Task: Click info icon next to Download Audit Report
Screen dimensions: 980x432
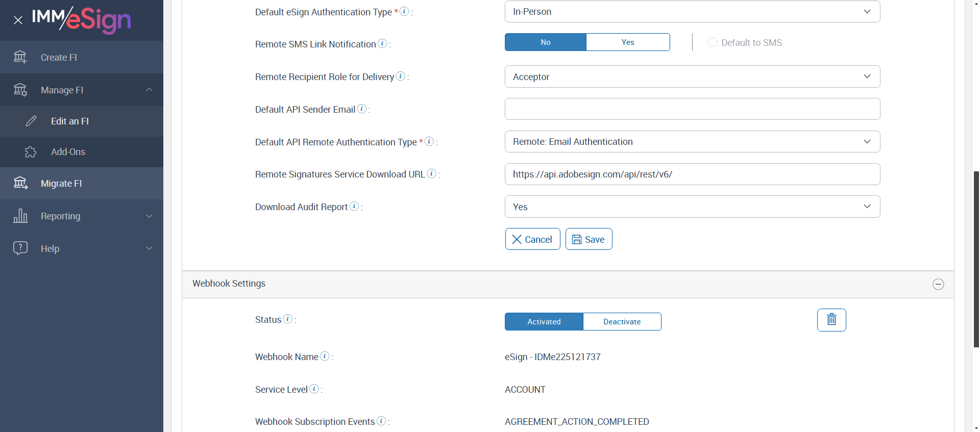Action: click(x=354, y=207)
